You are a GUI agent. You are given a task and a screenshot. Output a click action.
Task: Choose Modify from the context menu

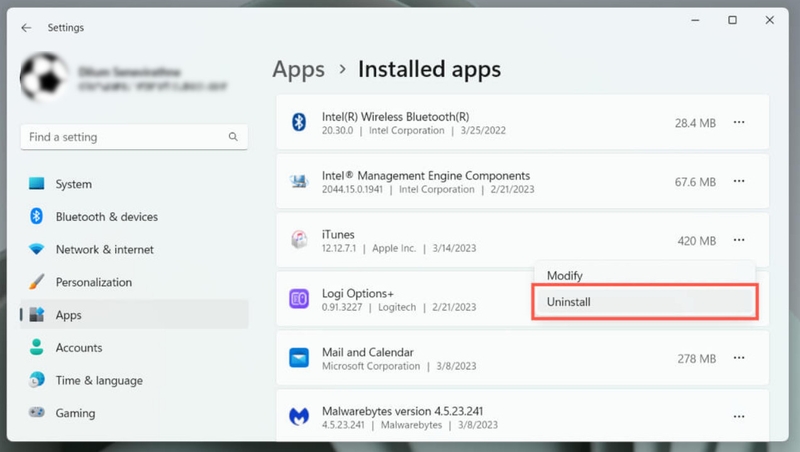point(645,275)
